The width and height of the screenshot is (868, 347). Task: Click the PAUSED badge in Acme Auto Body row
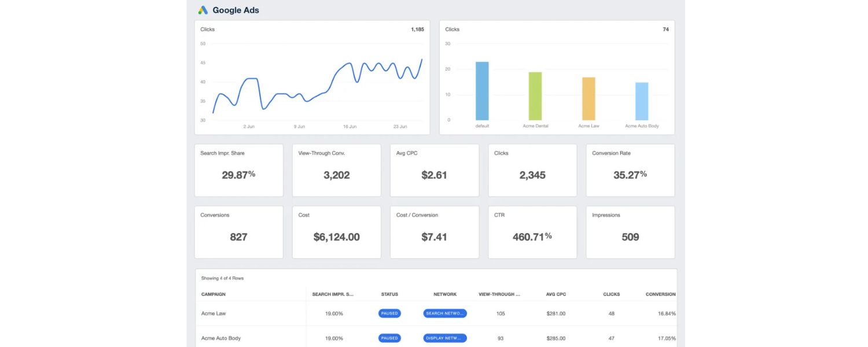[x=389, y=338]
